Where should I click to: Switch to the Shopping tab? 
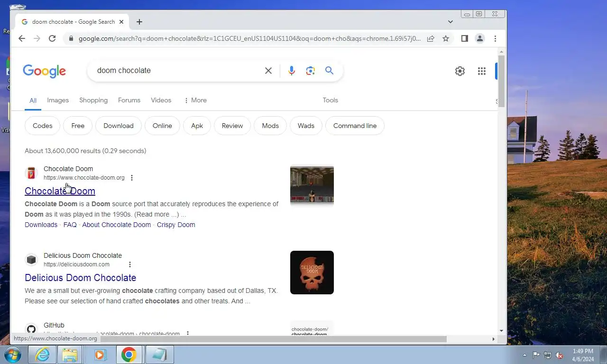pyautogui.click(x=93, y=100)
